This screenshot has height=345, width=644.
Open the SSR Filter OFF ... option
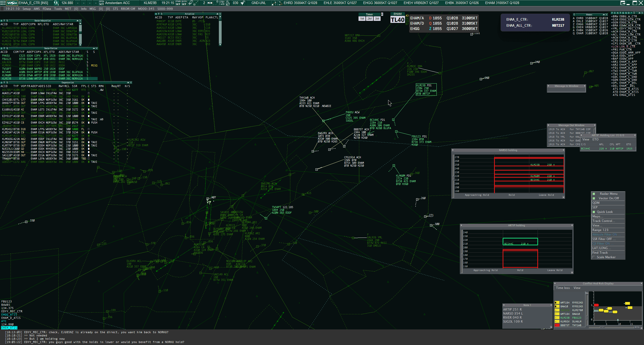[608, 239]
